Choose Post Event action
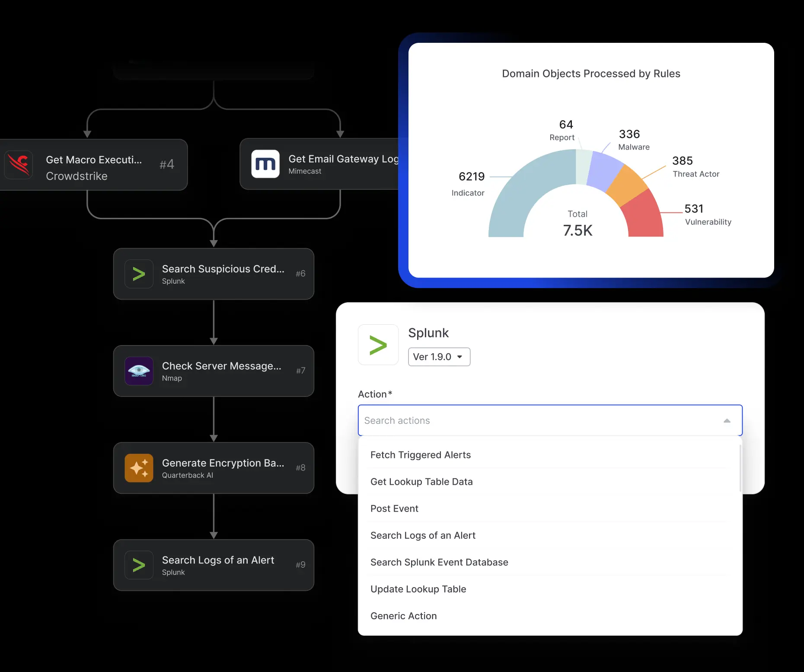Viewport: 804px width, 672px height. pyautogui.click(x=394, y=509)
